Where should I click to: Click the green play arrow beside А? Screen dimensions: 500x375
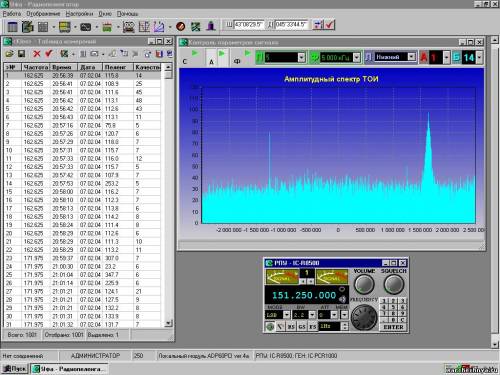[222, 53]
